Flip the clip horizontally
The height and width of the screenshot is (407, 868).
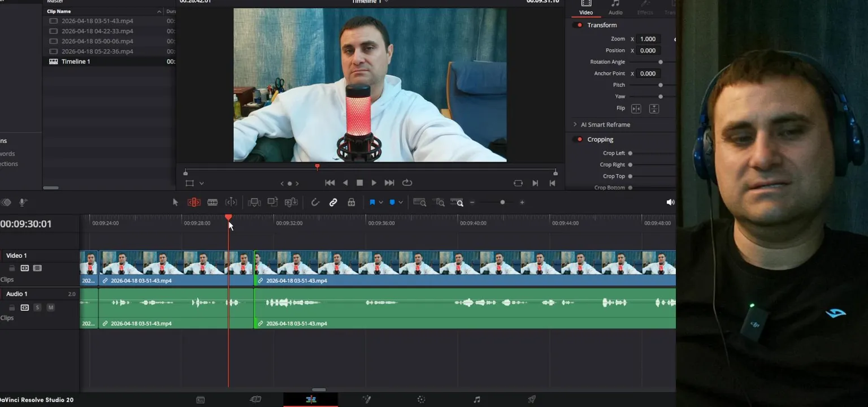636,109
